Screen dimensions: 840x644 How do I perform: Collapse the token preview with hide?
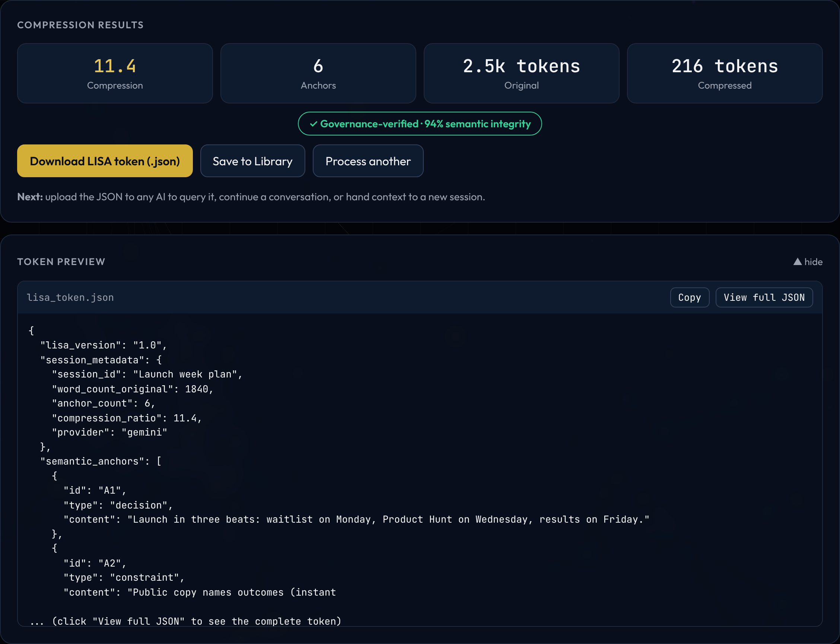(808, 262)
